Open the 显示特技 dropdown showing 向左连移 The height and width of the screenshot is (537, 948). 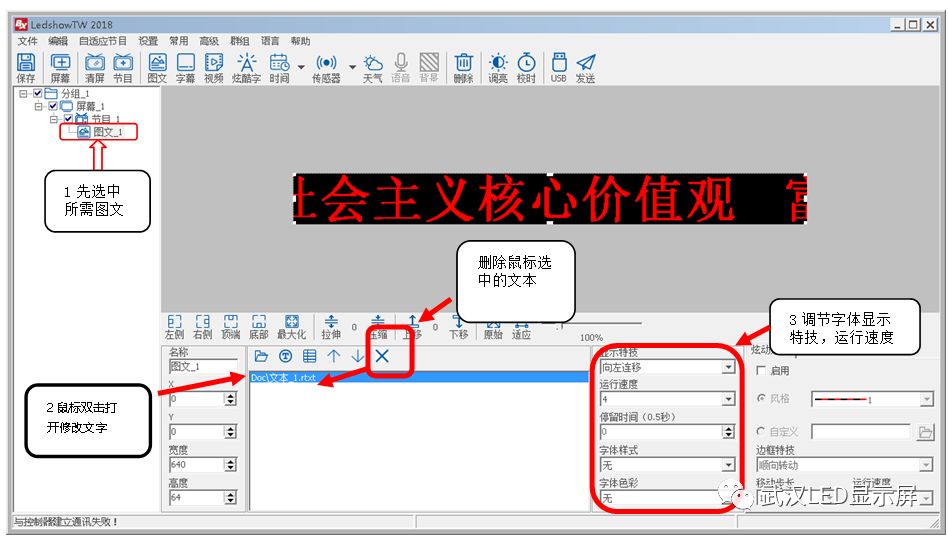(729, 367)
